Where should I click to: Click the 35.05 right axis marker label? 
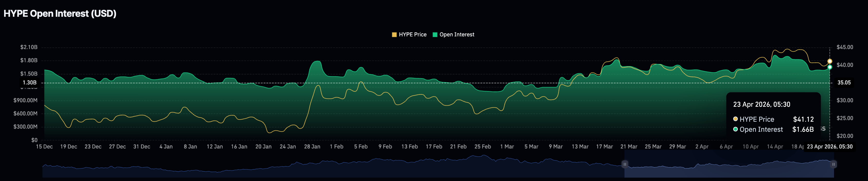pyautogui.click(x=844, y=83)
